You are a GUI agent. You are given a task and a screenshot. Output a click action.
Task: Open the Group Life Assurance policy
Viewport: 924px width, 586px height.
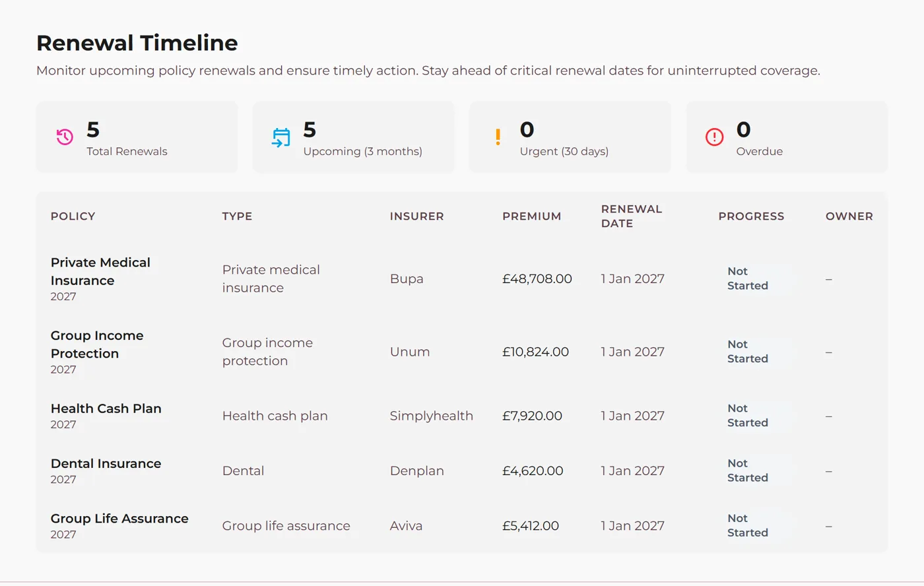(x=119, y=519)
